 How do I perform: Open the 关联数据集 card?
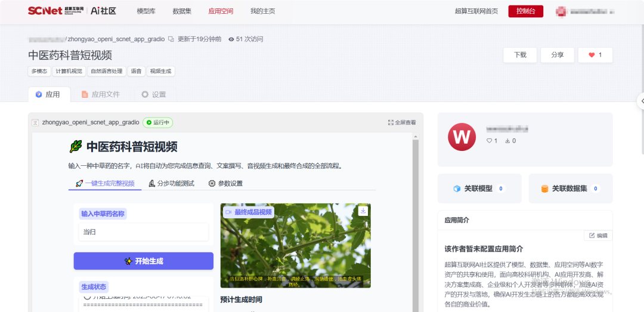coord(571,189)
